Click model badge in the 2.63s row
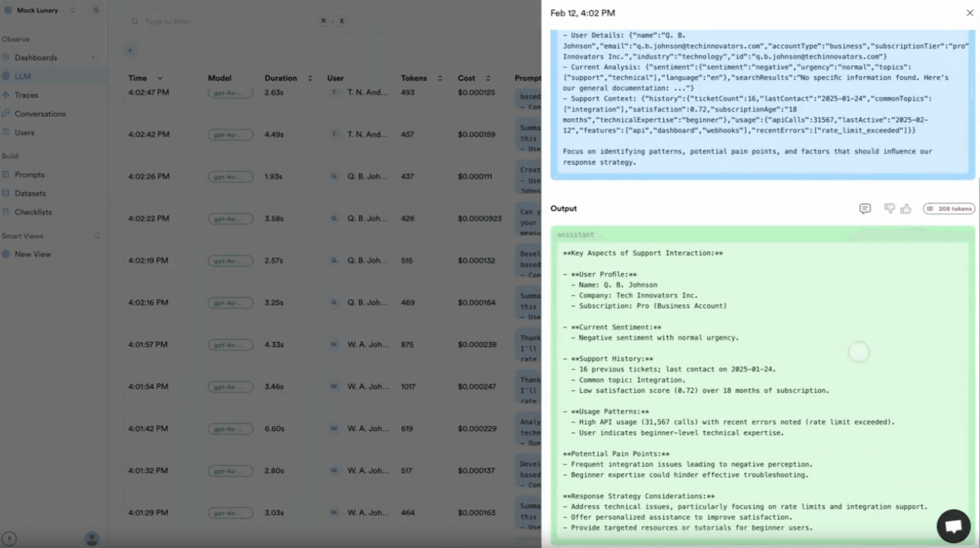 [x=231, y=93]
